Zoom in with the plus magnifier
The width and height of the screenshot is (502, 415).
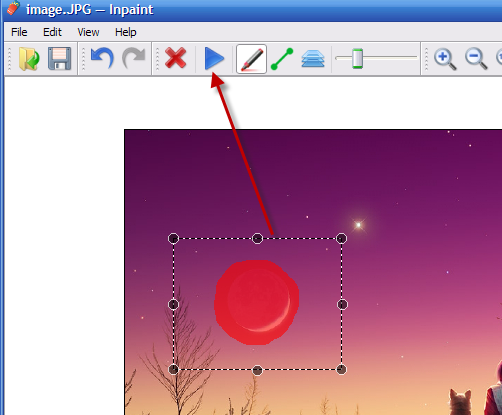[x=445, y=59]
